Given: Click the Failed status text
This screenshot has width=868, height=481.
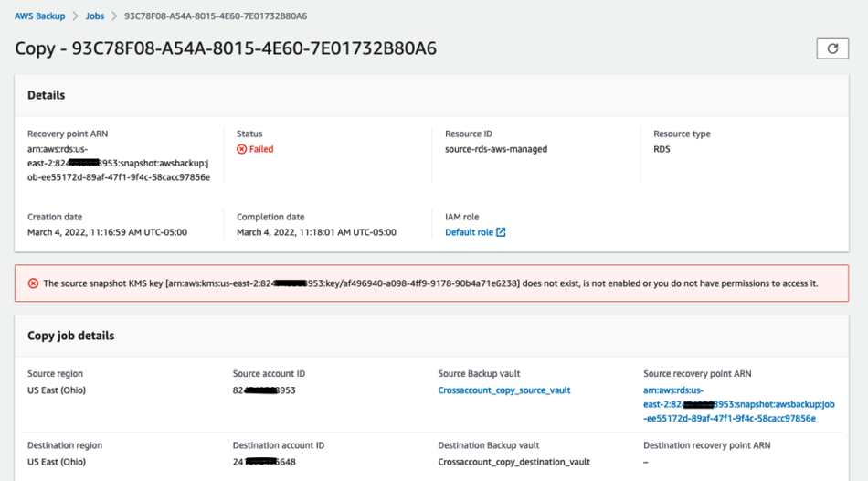Looking at the screenshot, I should point(261,149).
